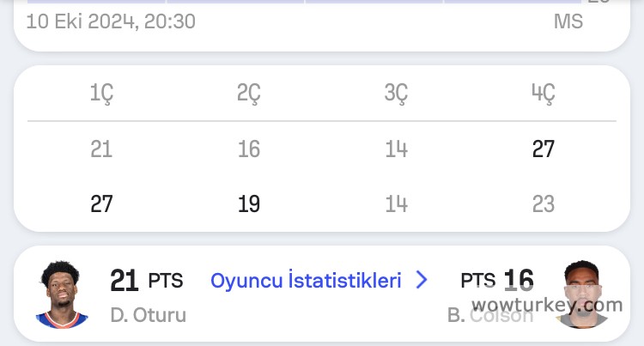
Task: Tap first team's 4th quarter score 27
Action: point(544,149)
